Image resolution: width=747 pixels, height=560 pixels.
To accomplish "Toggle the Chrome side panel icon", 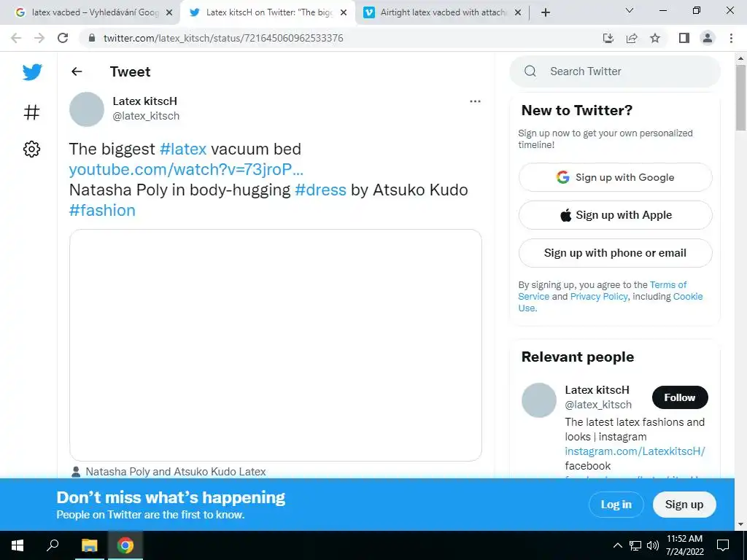I will [x=684, y=38].
